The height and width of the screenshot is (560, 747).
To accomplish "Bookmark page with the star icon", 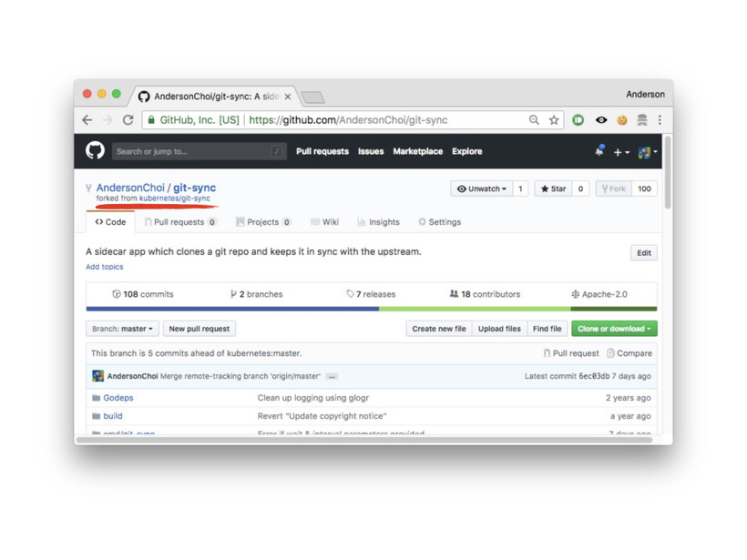I will (x=554, y=120).
